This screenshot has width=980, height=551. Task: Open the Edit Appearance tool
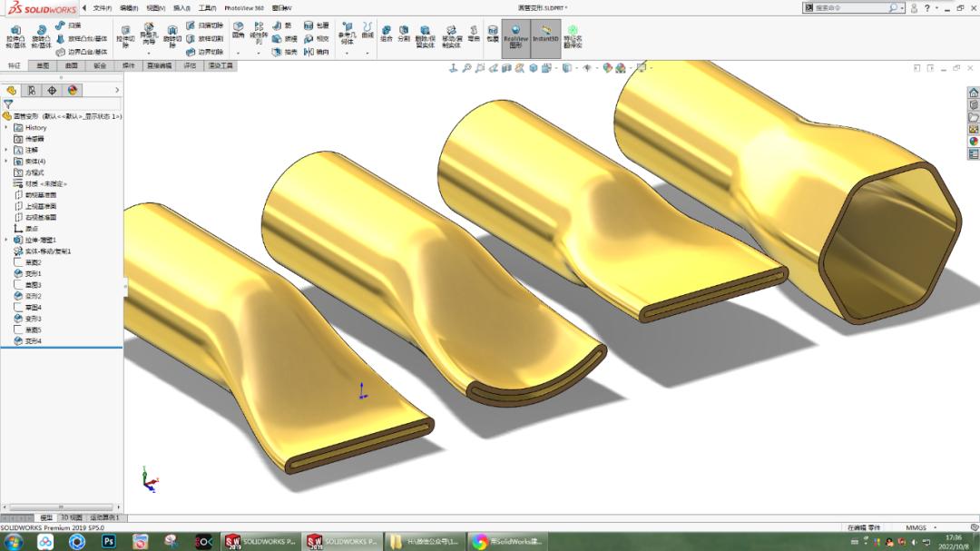click(608, 68)
